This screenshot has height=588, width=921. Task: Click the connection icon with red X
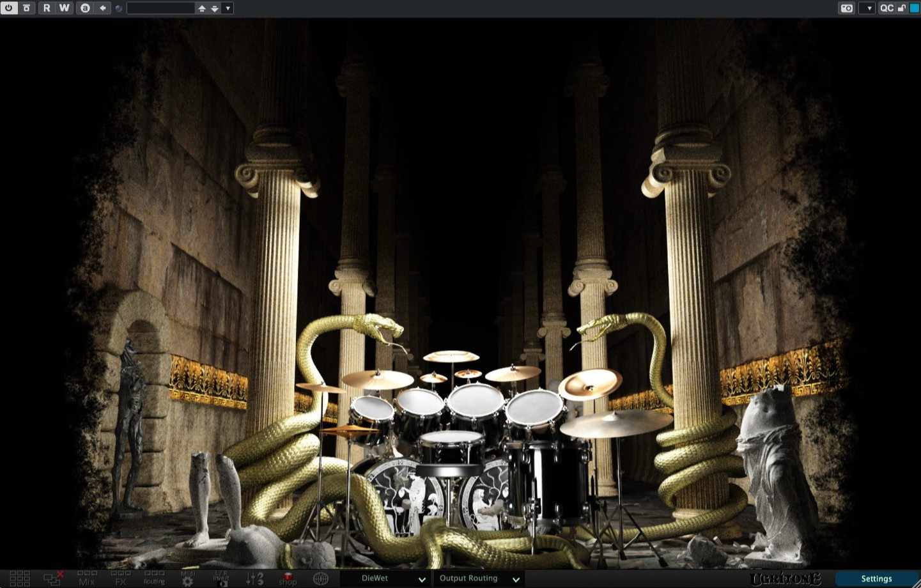(53, 578)
